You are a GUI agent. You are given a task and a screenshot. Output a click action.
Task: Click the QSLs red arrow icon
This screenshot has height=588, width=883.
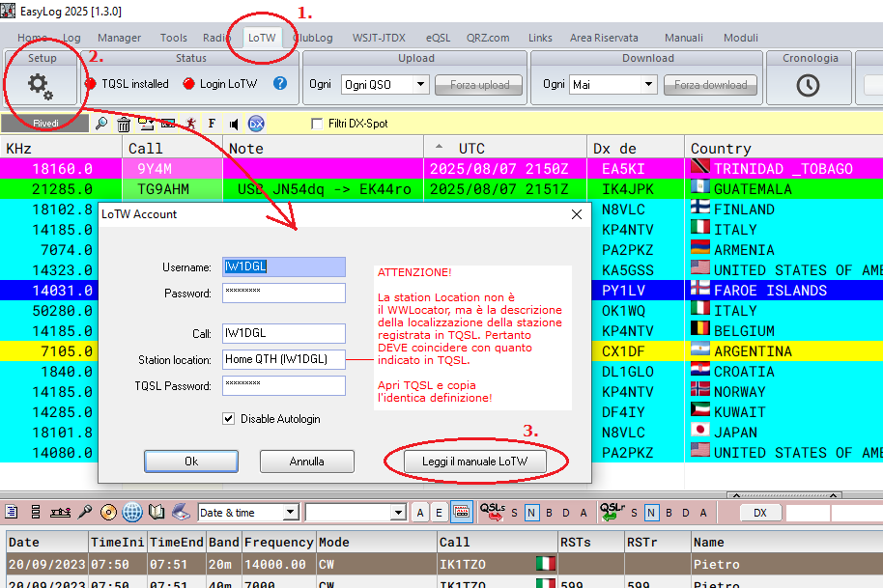pos(492,512)
